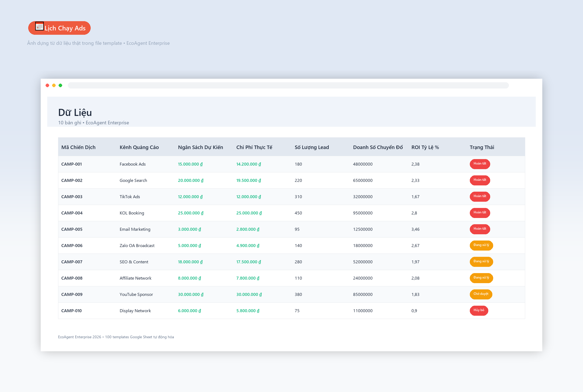The height and width of the screenshot is (392, 583).
Task: Click the 15.000.000 ₫ budget value
Action: [190, 164]
